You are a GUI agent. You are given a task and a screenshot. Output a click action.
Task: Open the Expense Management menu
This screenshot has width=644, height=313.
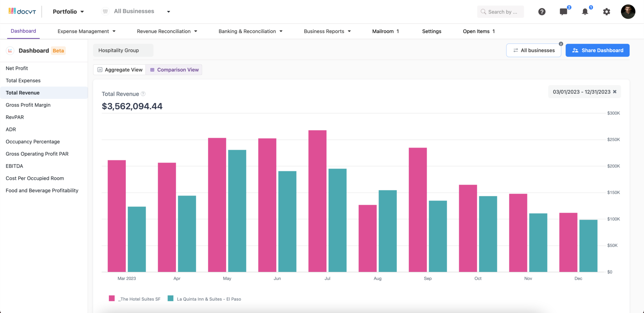click(86, 31)
